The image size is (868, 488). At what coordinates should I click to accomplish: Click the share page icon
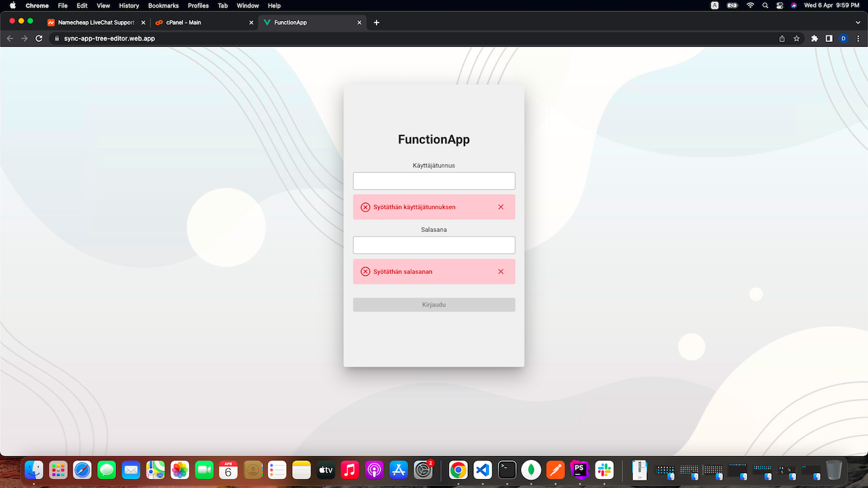[x=782, y=39]
